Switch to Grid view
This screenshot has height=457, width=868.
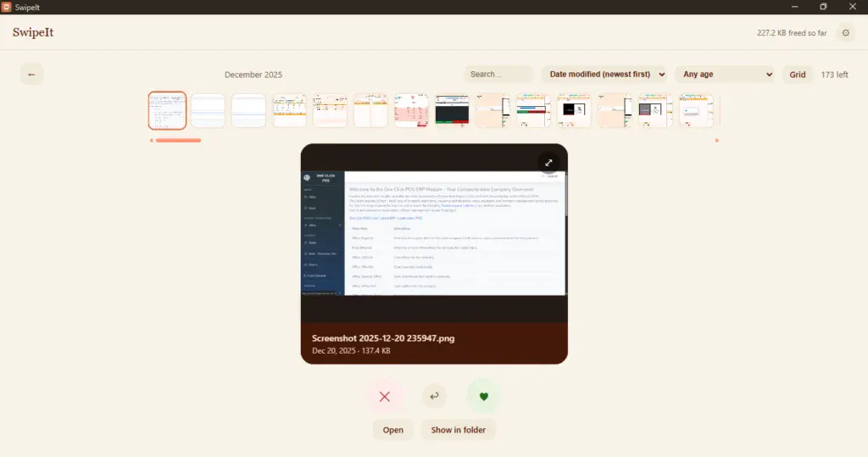pos(797,75)
